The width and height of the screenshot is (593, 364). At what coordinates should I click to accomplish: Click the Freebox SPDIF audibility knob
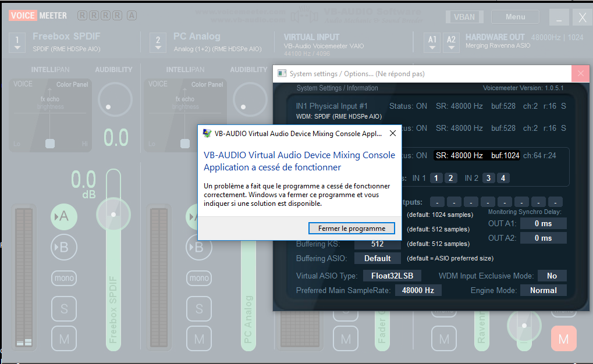click(115, 100)
